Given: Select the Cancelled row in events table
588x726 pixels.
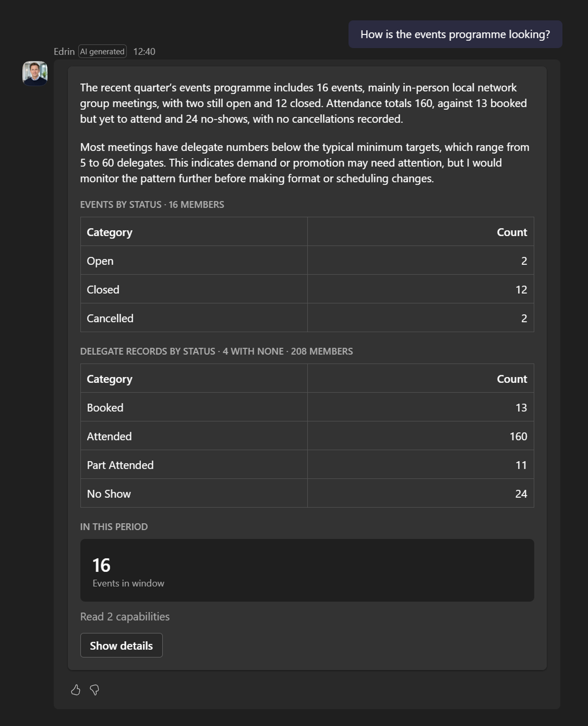Looking at the screenshot, I should (x=307, y=318).
